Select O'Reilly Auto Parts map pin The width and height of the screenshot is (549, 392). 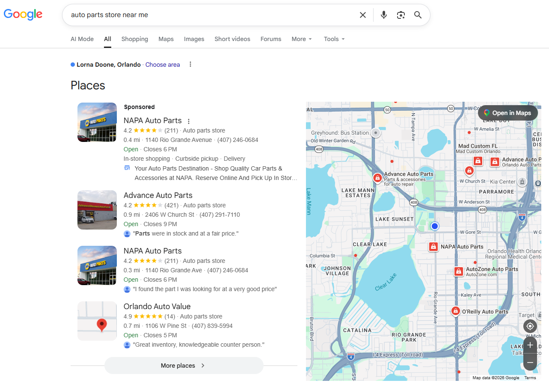tap(456, 311)
